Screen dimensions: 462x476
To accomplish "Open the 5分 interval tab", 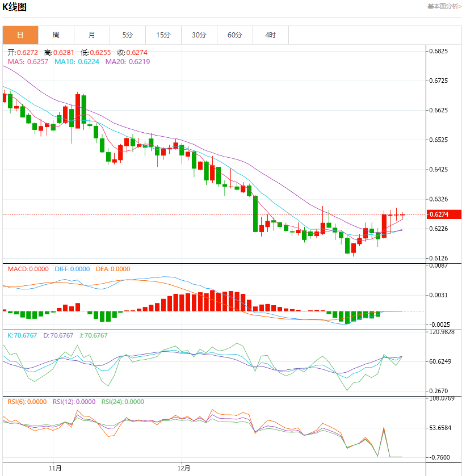I will pos(128,35).
